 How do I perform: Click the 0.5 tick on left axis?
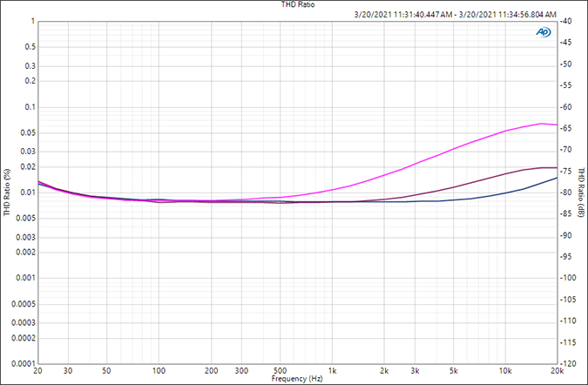coord(30,47)
